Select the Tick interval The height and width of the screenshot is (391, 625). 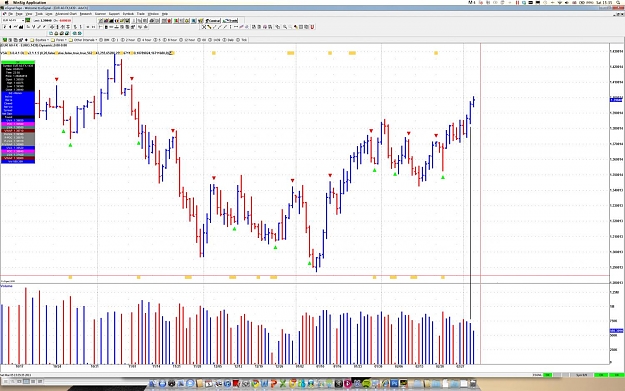pyautogui.click(x=242, y=40)
